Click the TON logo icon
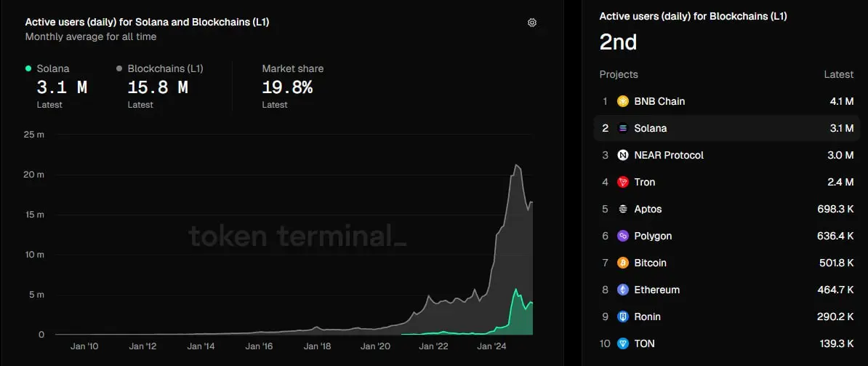The width and height of the screenshot is (868, 366). coord(623,344)
